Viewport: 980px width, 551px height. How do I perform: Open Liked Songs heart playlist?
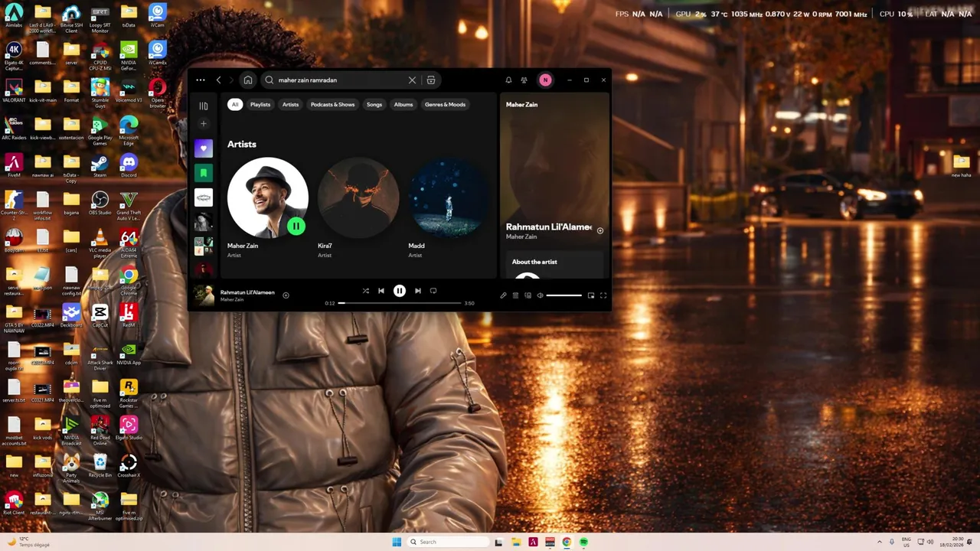pos(203,148)
